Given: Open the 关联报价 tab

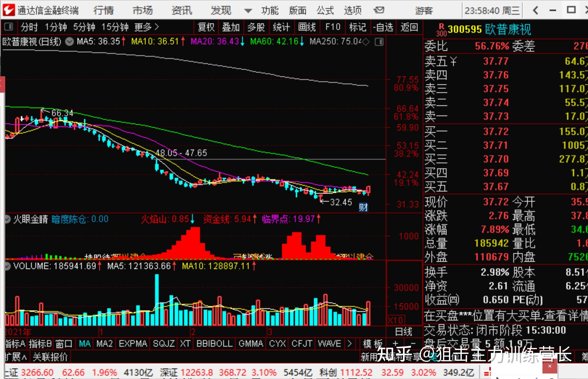Looking at the screenshot, I should coord(50,357).
